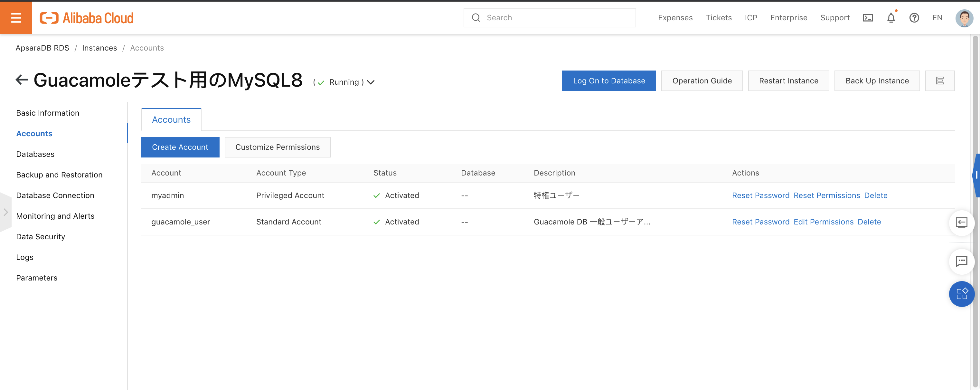The height and width of the screenshot is (390, 980).
Task: Open Logs in sidebar
Action: pos(25,257)
